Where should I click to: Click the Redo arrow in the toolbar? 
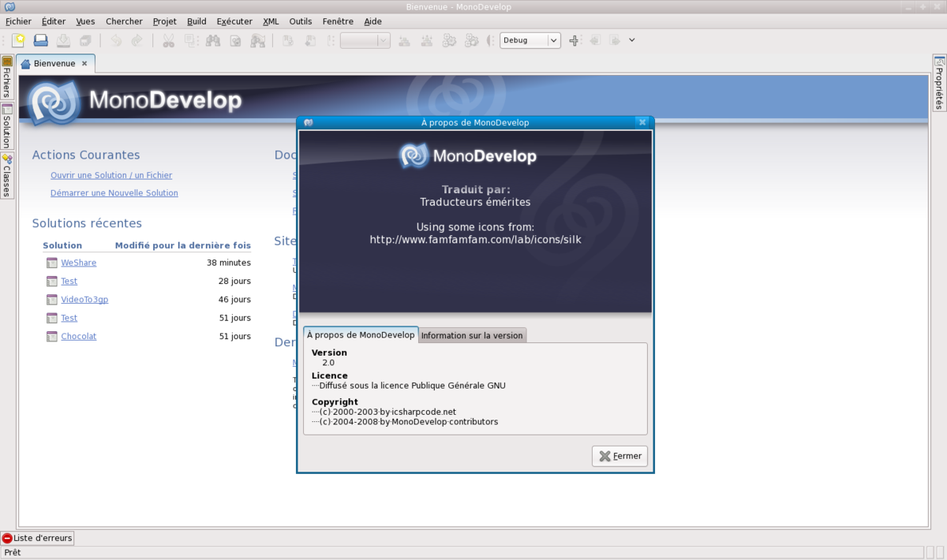137,40
